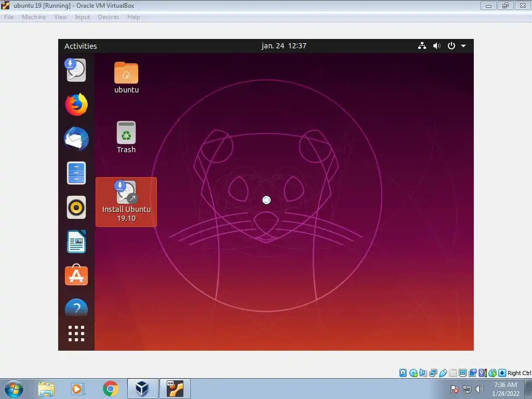
Task: Open the VirtualBox Machine menu
Action: coord(34,17)
